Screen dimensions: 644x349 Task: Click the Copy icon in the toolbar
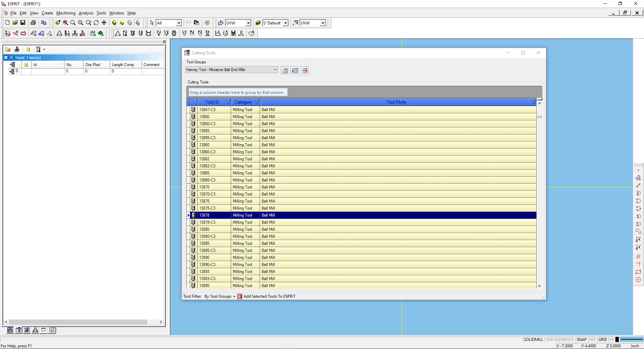point(44,23)
